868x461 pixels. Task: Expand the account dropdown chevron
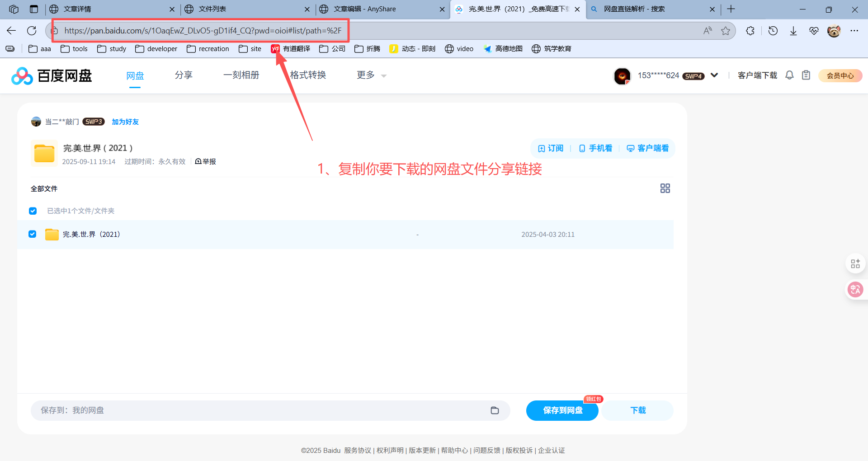(714, 75)
